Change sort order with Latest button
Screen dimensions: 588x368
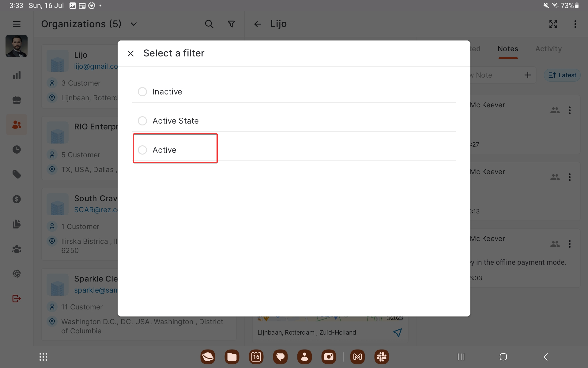[562, 75]
